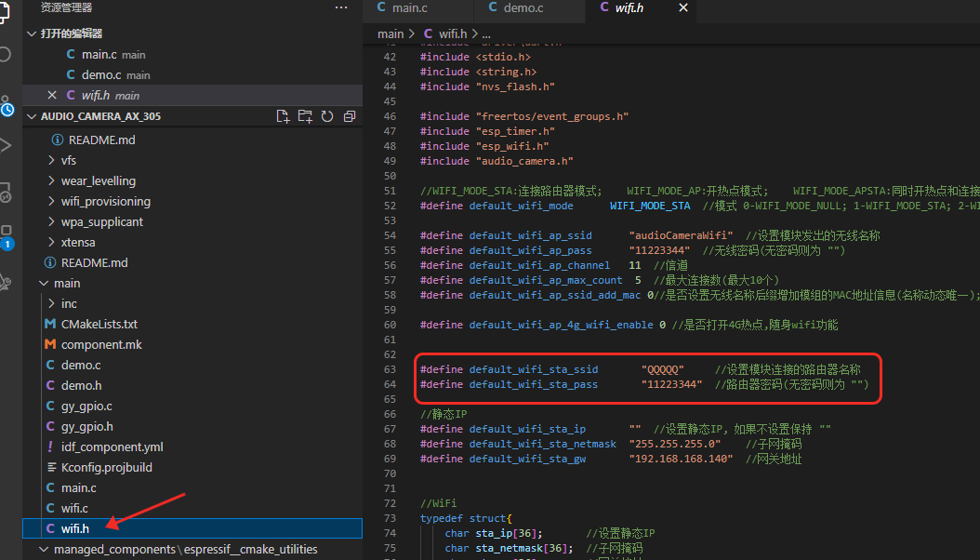Open the breadcrumb ellipsis symbol
This screenshot has width=980, height=560.
click(486, 33)
